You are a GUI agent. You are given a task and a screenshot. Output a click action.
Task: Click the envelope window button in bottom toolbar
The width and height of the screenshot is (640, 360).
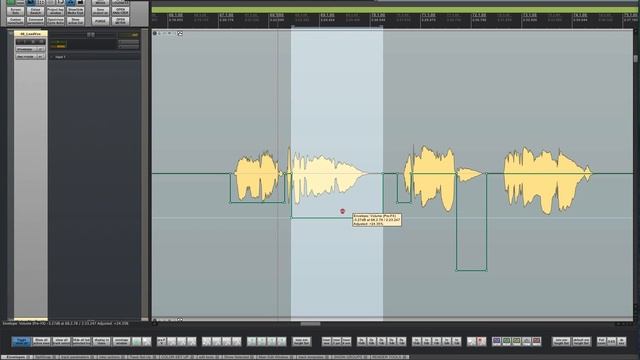point(121,341)
